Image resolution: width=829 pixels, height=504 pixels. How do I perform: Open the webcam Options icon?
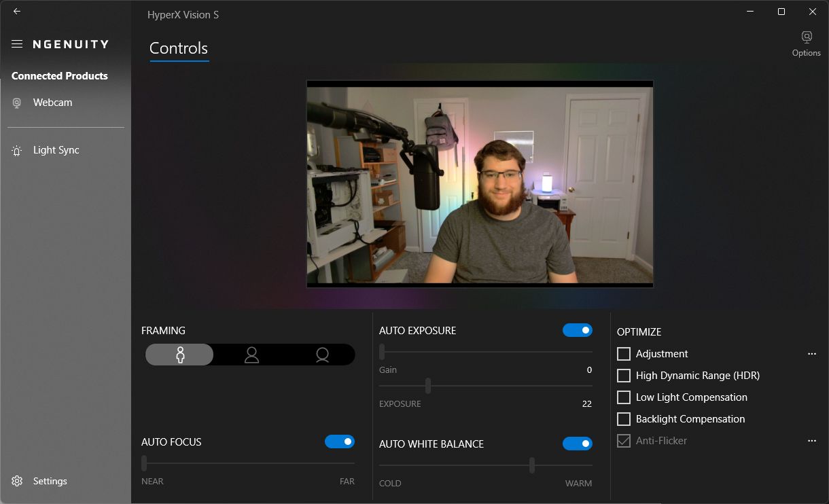(807, 38)
